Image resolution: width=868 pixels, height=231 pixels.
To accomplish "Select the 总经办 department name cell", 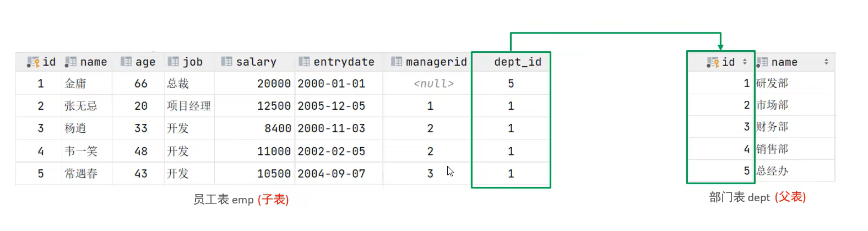I will [772, 171].
